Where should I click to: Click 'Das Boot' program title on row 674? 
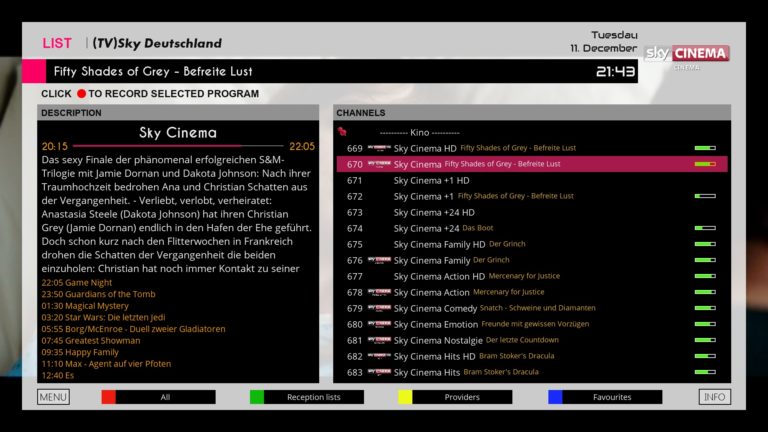(478, 228)
